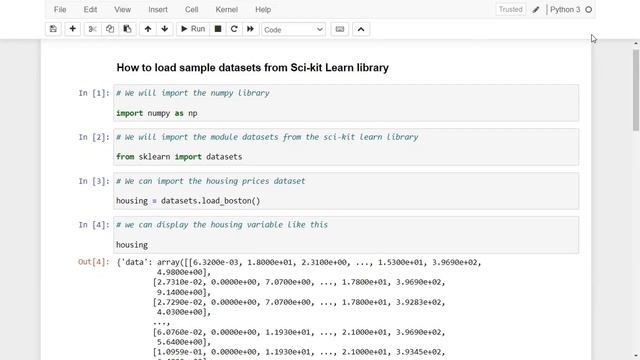Move the selected cell down with the arrow icon
Viewport: 640px width, 360px height.
coord(164,29)
